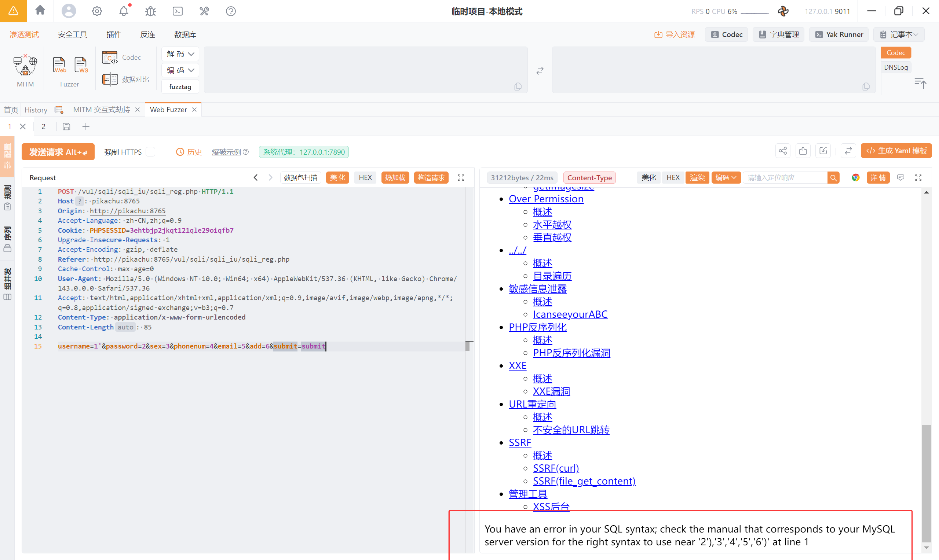939x560 pixels.
Task: Click the response search magnifier icon
Action: [x=833, y=178]
